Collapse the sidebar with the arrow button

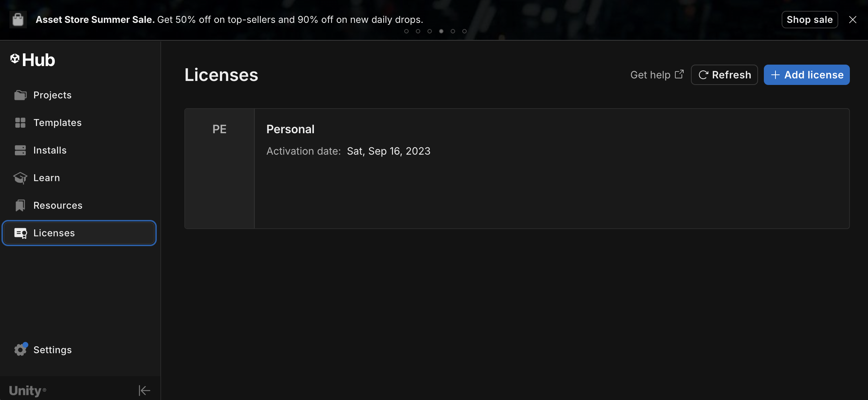tap(144, 391)
